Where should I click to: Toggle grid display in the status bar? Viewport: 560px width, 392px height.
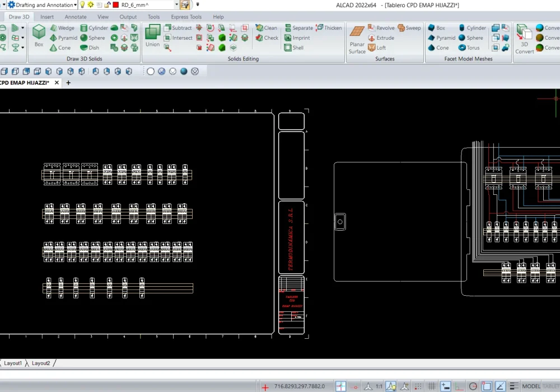coord(432,386)
